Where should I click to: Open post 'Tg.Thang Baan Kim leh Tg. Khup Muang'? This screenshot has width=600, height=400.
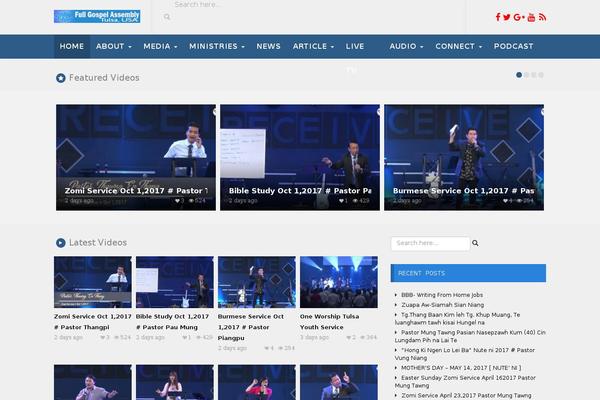[458, 319]
